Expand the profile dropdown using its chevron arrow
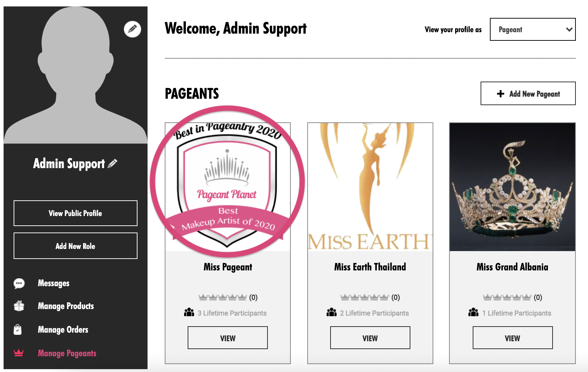The image size is (588, 372). pyautogui.click(x=569, y=30)
